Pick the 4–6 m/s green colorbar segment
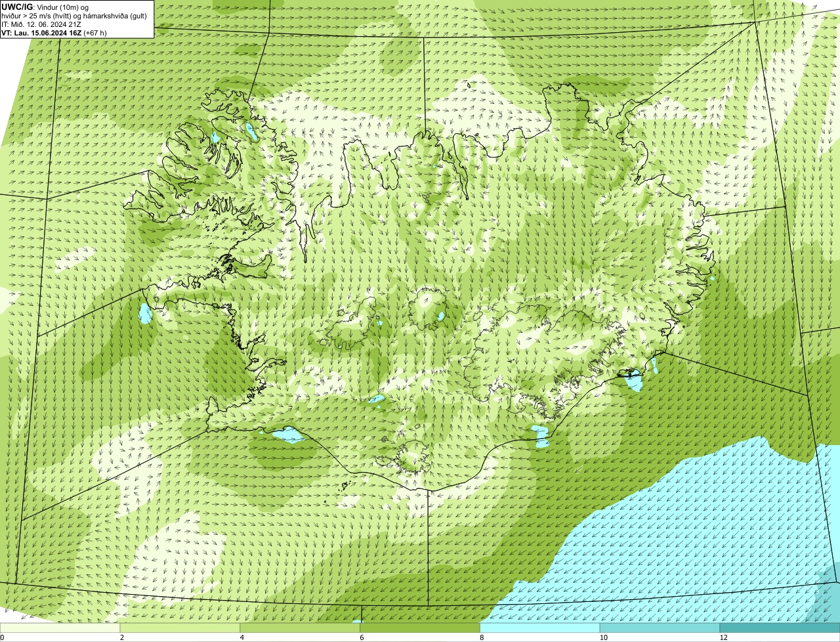The height and width of the screenshot is (642, 840). 301,628
